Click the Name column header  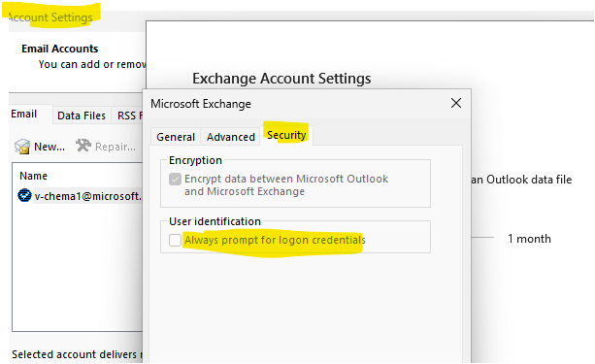33,176
